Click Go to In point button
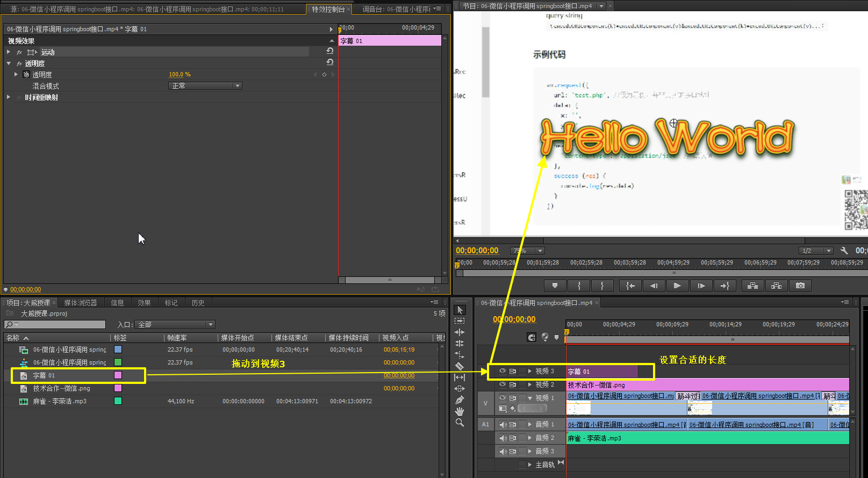Image resolution: width=868 pixels, height=478 pixels. (630, 286)
